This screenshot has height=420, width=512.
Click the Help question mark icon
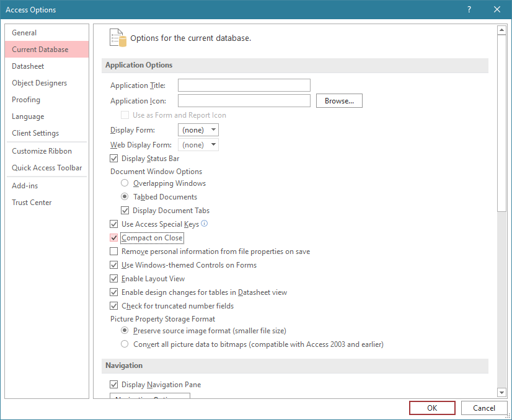pyautogui.click(x=469, y=9)
